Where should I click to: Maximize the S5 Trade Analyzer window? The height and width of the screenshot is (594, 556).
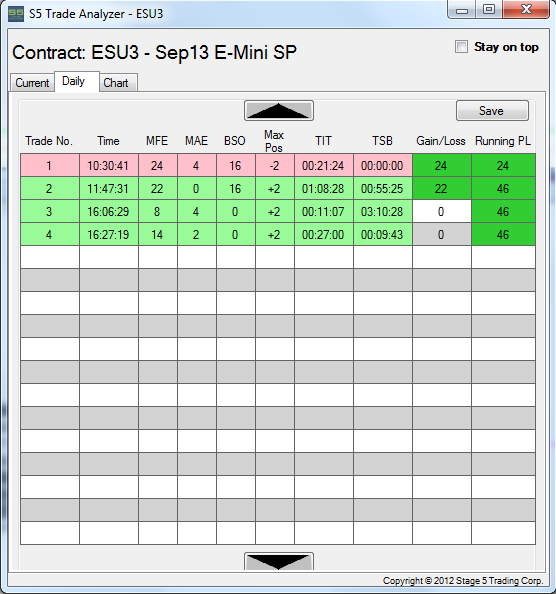click(489, 9)
